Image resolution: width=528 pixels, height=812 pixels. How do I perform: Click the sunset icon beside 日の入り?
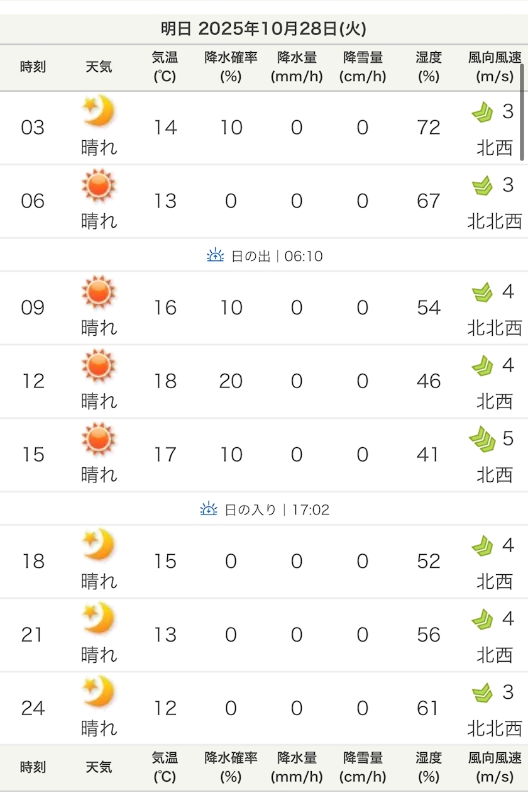[x=208, y=509]
